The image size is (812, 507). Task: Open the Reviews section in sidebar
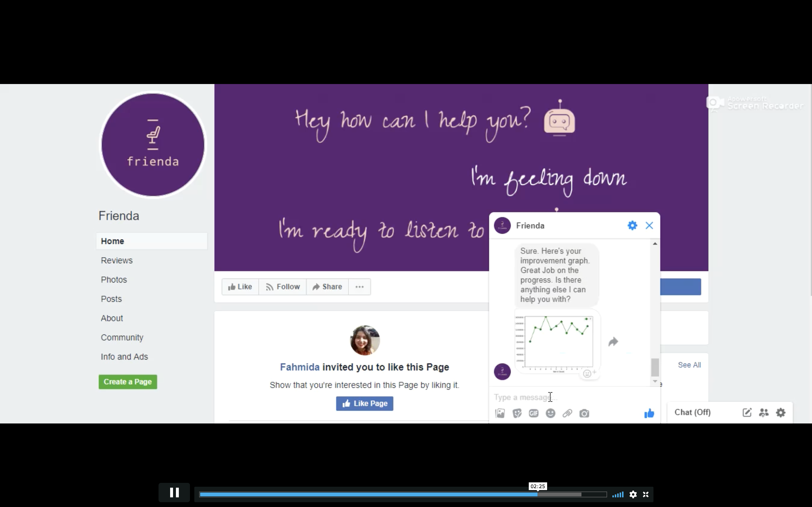point(117,260)
